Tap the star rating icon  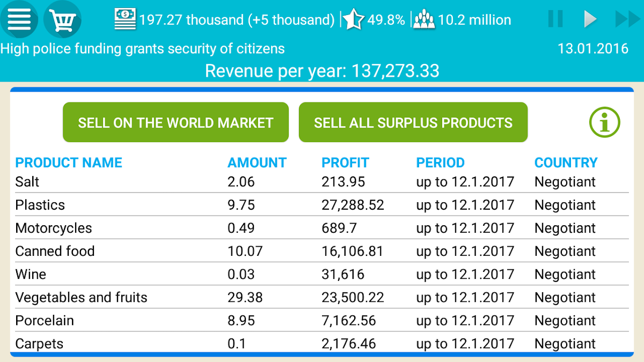pyautogui.click(x=353, y=20)
